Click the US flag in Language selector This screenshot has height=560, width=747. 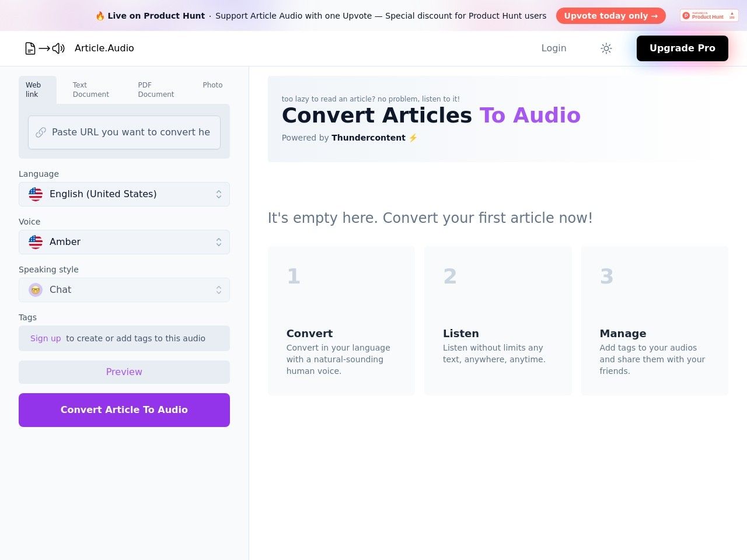pyautogui.click(x=36, y=194)
